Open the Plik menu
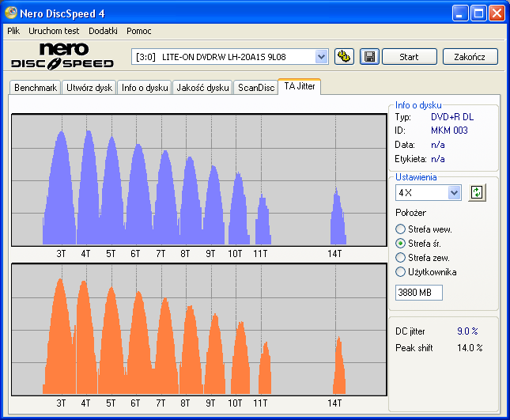The height and width of the screenshot is (420, 510). (x=13, y=31)
